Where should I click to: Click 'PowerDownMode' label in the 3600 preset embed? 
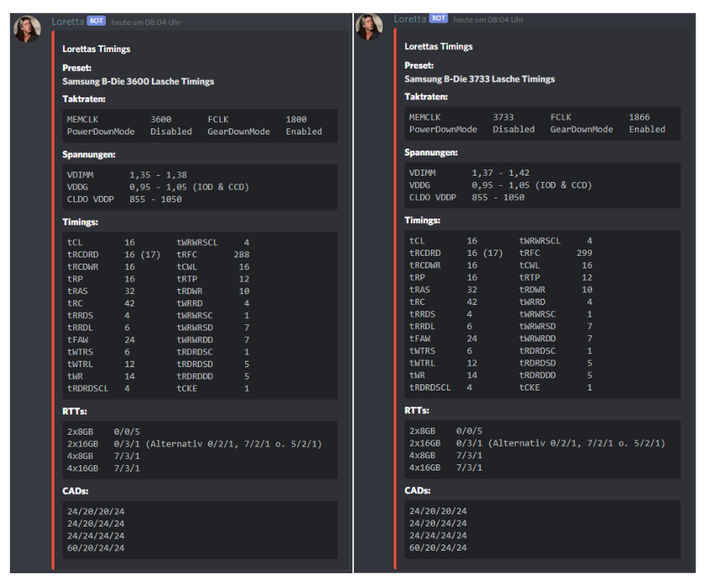(x=100, y=131)
